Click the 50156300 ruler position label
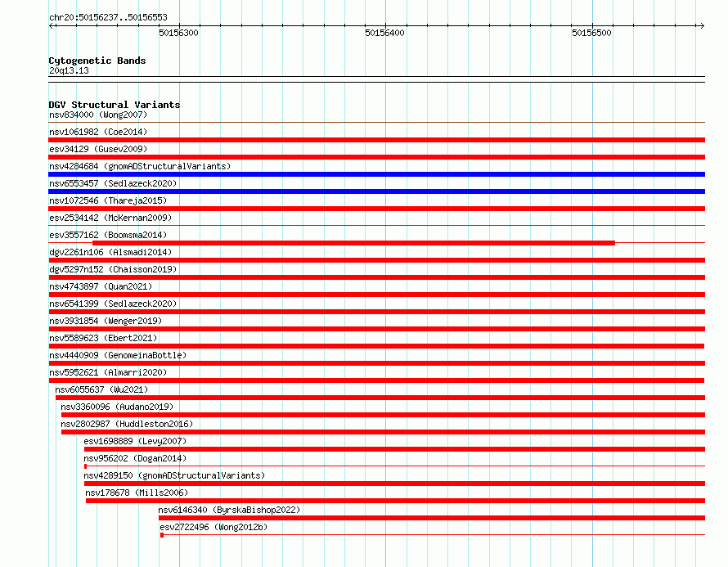 click(179, 33)
